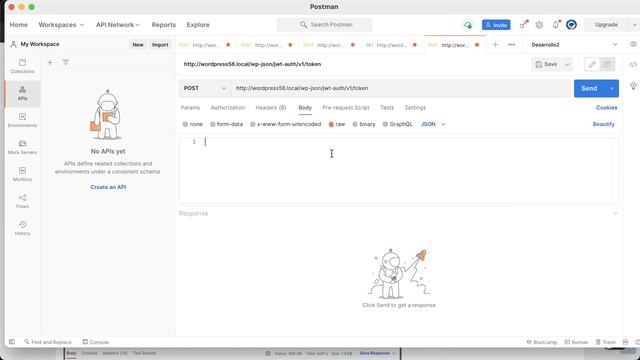Click the Upgrade button
640x360 pixels.
606,25
